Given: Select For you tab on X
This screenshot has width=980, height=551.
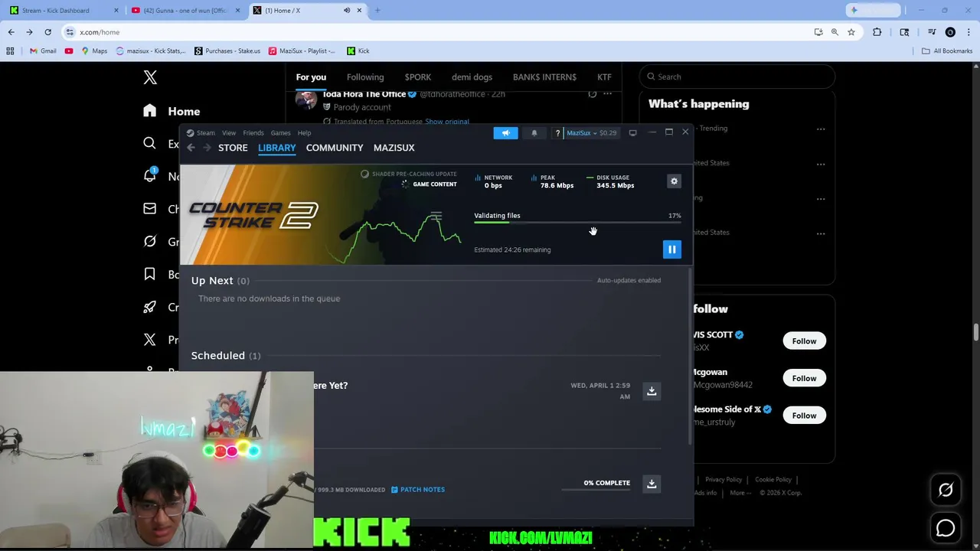Looking at the screenshot, I should (x=311, y=77).
